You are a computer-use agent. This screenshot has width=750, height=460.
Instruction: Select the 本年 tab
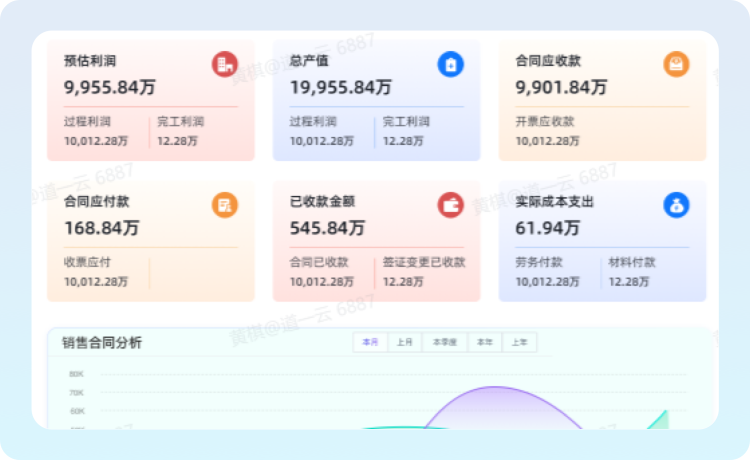coord(485,342)
